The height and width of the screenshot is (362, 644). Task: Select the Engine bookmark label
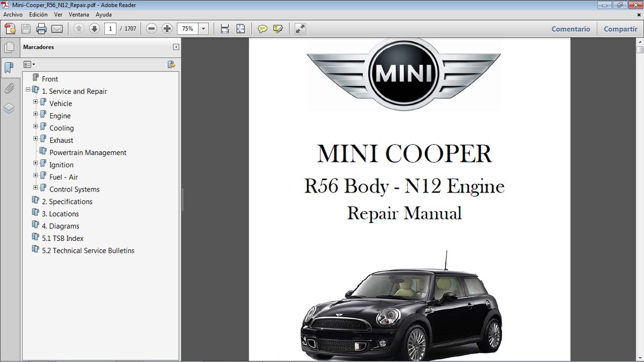(x=60, y=116)
